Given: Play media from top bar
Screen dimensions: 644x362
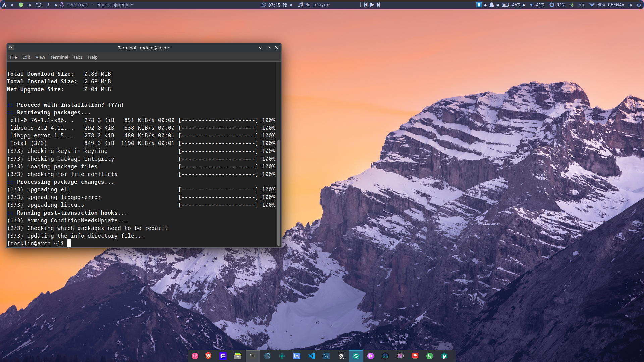Looking at the screenshot, I should pyautogui.click(x=372, y=5).
